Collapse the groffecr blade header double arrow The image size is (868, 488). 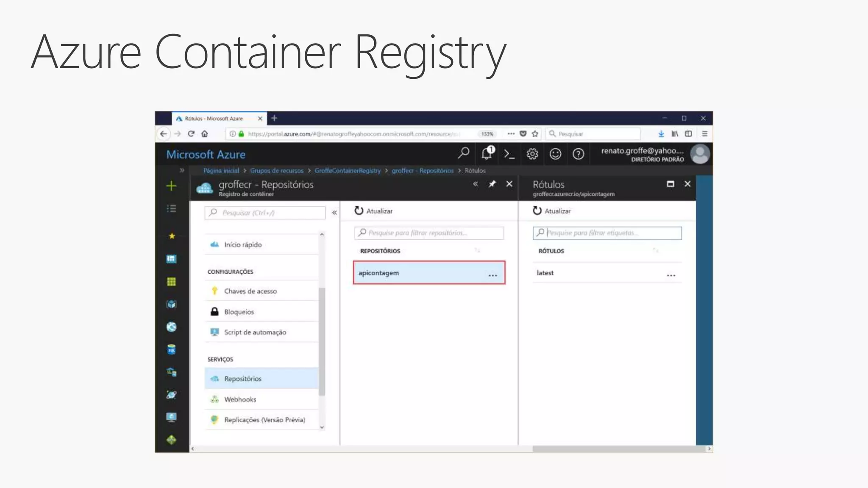point(476,184)
